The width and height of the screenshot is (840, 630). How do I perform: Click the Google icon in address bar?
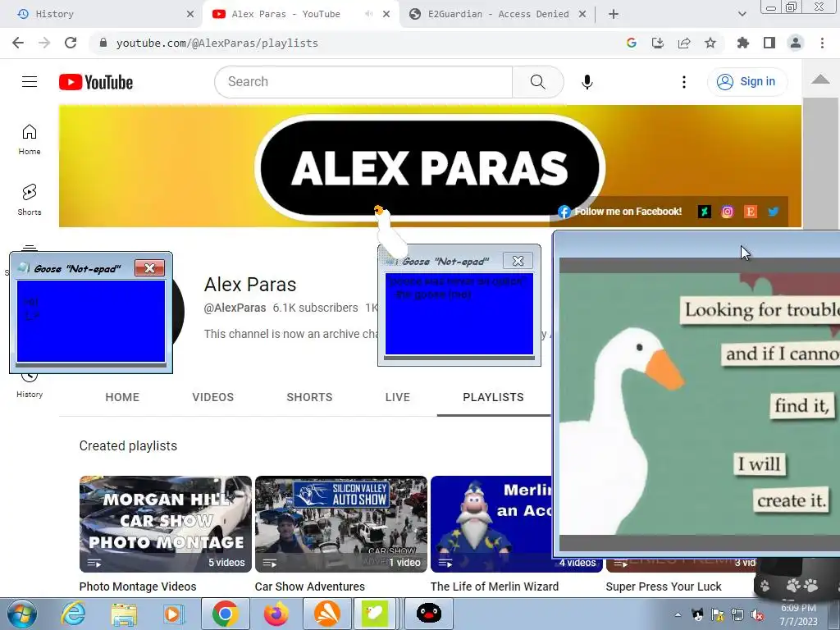pyautogui.click(x=632, y=43)
